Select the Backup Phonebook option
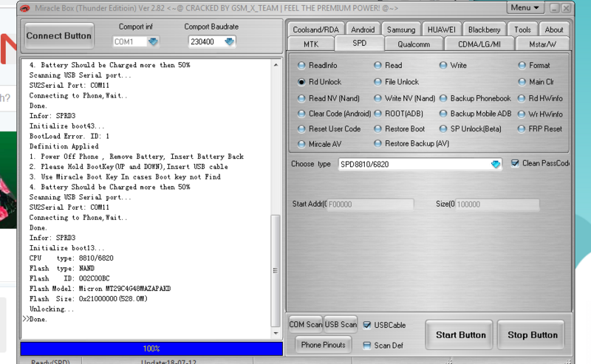This screenshot has width=591, height=364. 475,98
